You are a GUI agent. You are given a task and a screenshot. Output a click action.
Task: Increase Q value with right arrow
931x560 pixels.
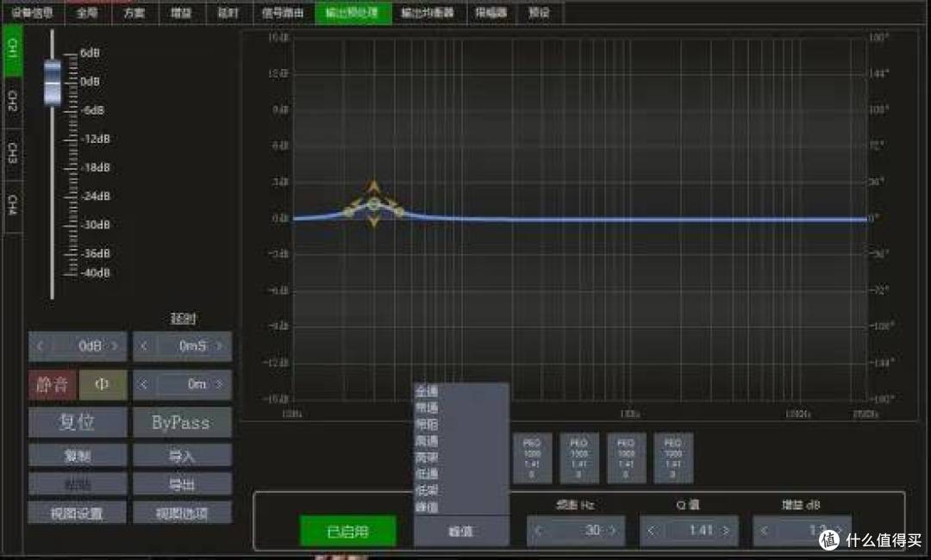pyautogui.click(x=726, y=531)
